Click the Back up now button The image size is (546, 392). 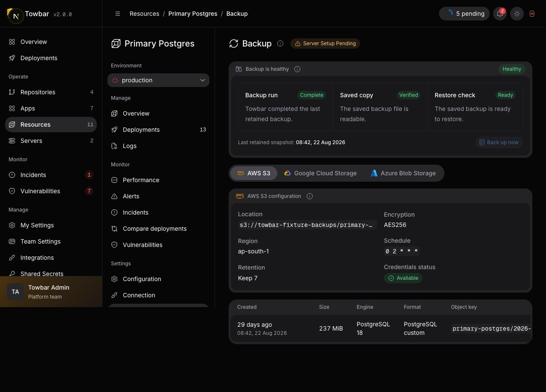(x=499, y=142)
